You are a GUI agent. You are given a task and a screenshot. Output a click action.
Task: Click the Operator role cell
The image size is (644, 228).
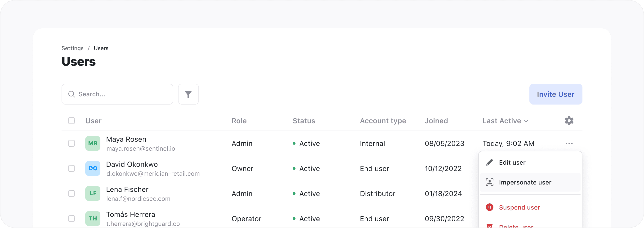(246, 219)
